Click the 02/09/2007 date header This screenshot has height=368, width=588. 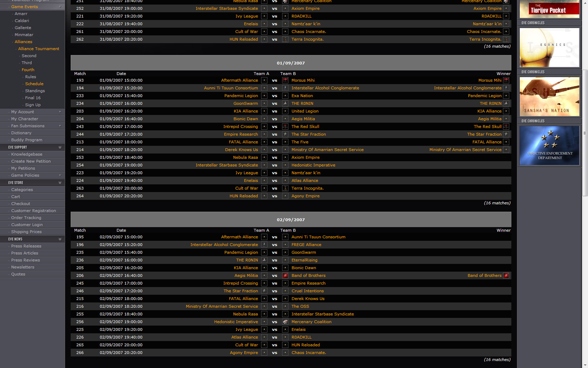coord(291,220)
